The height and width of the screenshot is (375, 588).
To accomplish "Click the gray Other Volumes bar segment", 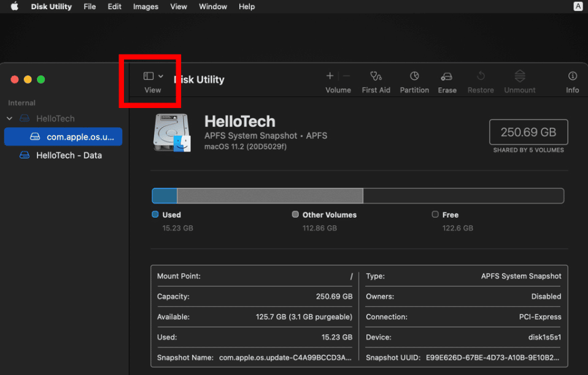I will pos(270,196).
